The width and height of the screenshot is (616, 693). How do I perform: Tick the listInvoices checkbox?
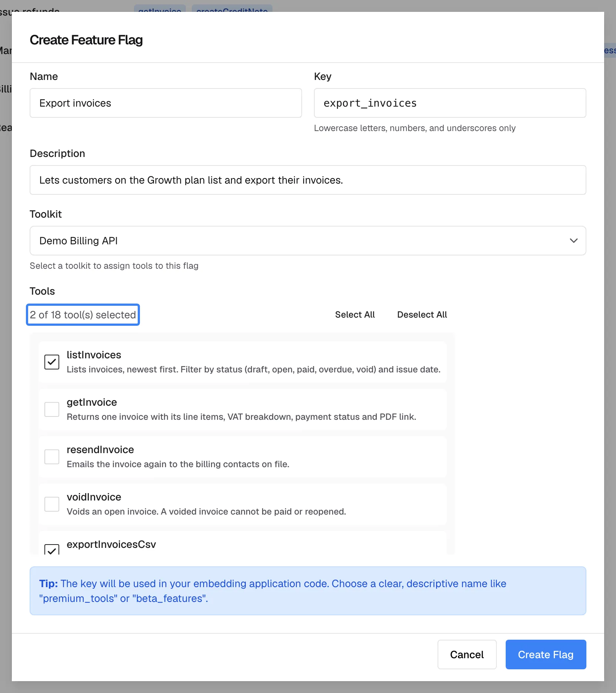(x=52, y=362)
